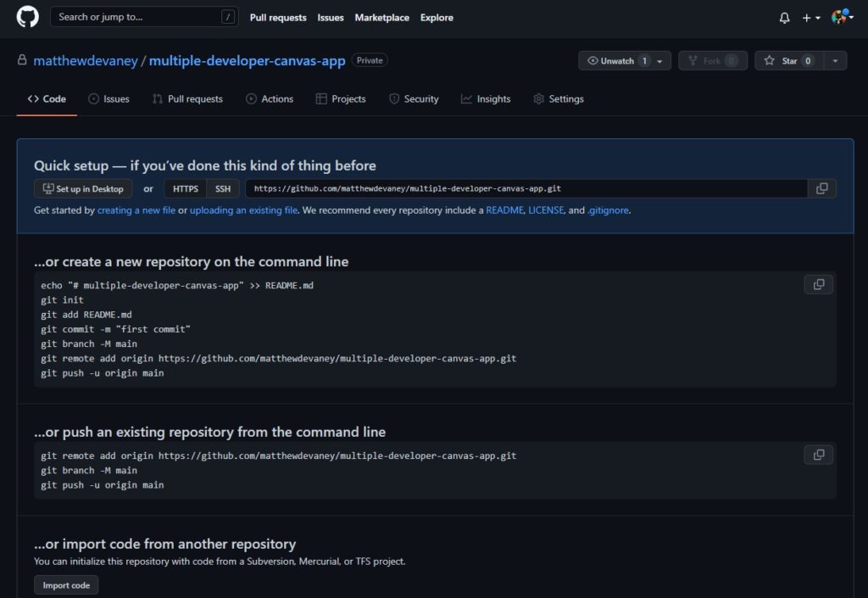The image size is (868, 598).
Task: Open the LICENSE link
Action: click(546, 210)
